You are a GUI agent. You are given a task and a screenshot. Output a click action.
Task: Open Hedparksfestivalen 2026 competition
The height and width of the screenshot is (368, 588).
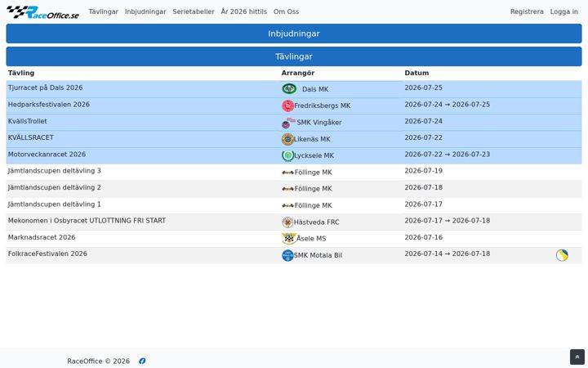click(49, 105)
